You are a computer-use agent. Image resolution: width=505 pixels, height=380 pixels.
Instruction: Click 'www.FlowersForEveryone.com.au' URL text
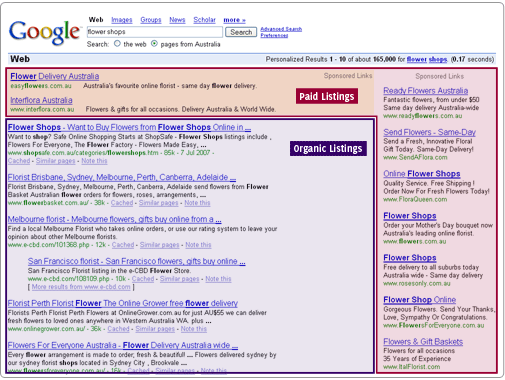point(434,325)
